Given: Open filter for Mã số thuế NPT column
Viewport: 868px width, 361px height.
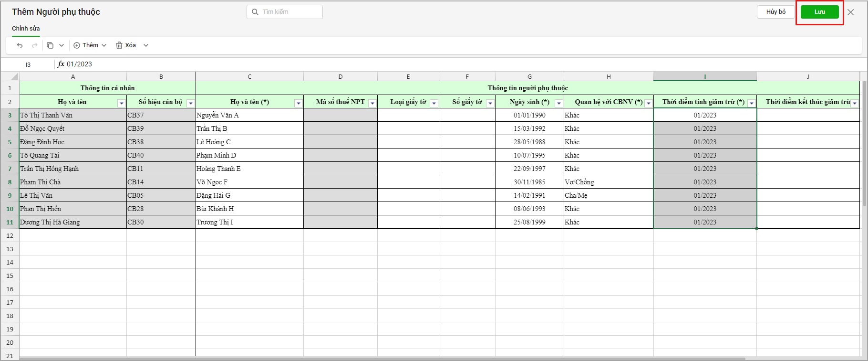Looking at the screenshot, I should click(x=372, y=103).
